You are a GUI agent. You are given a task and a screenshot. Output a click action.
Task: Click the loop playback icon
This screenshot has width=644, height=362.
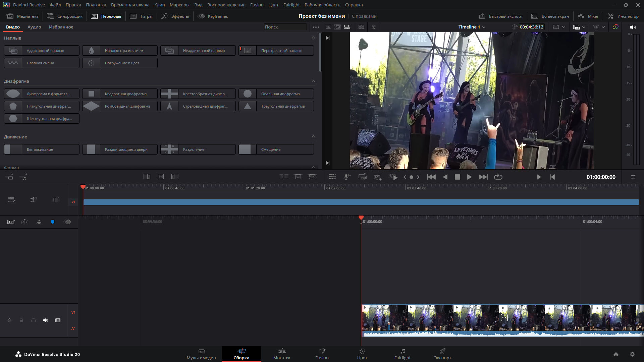tap(498, 177)
